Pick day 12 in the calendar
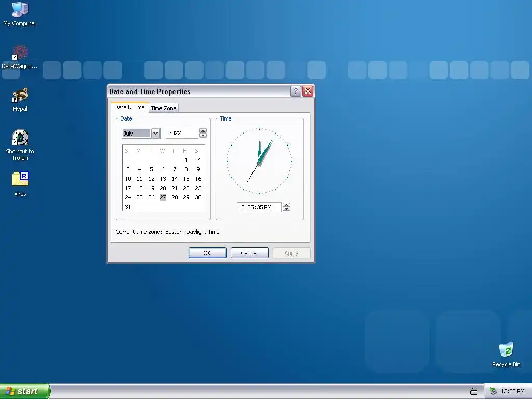This screenshot has width=532, height=399. [151, 179]
